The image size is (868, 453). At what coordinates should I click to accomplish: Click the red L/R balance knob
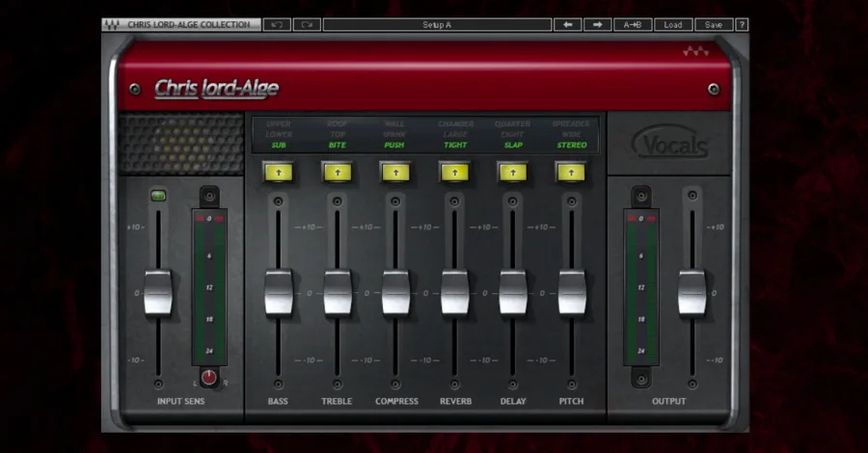point(208,377)
